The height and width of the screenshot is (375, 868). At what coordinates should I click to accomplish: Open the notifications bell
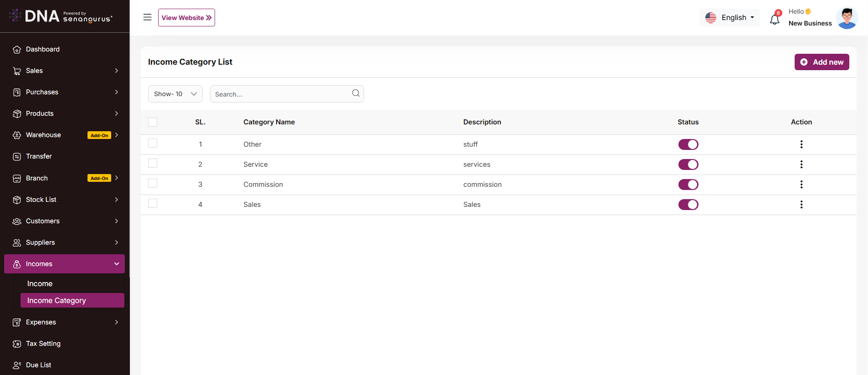775,19
